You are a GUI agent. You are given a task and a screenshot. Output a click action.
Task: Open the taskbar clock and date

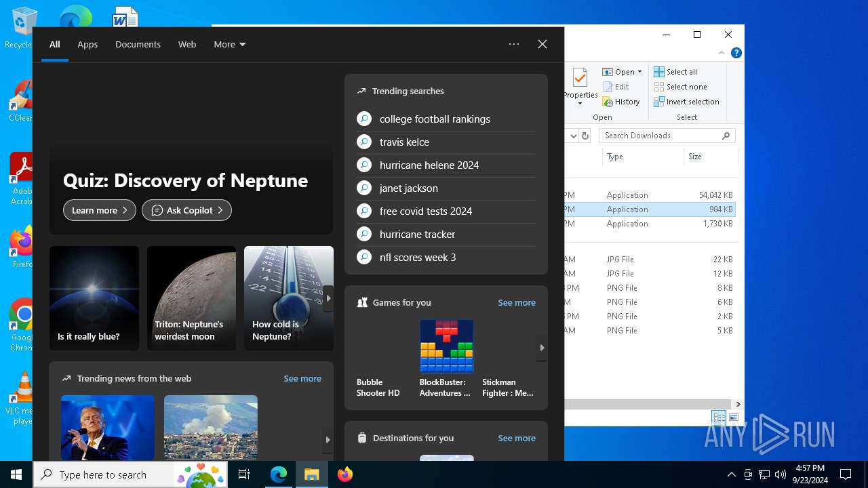(810, 474)
